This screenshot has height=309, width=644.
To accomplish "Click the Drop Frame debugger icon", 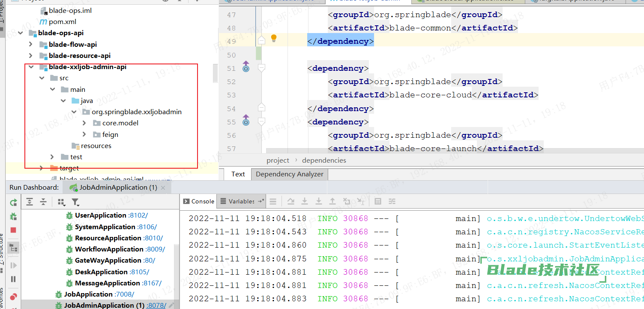I will (347, 201).
